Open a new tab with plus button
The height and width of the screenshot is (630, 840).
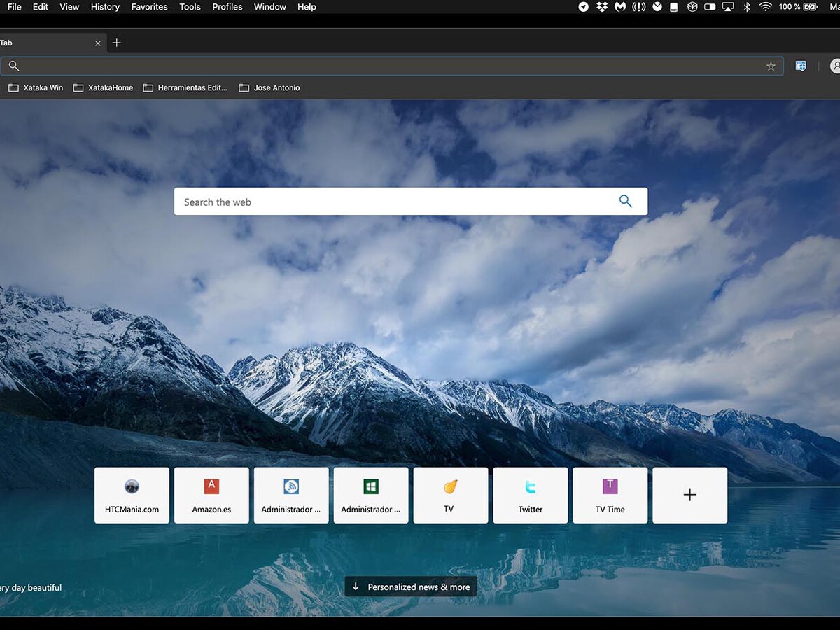(x=117, y=43)
